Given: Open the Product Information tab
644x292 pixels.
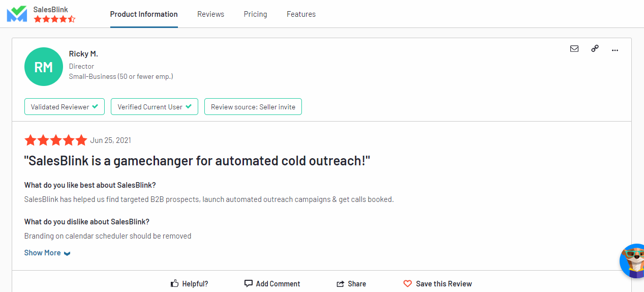Looking at the screenshot, I should pos(144,14).
